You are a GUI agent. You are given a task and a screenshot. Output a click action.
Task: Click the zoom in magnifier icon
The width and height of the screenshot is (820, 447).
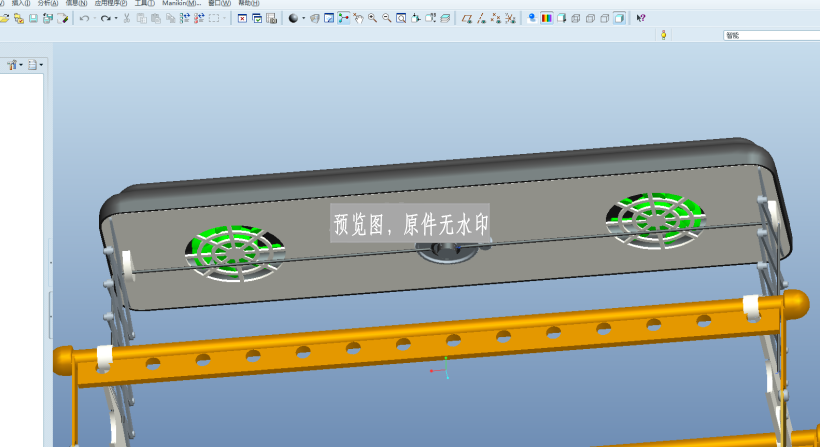[x=372, y=18]
